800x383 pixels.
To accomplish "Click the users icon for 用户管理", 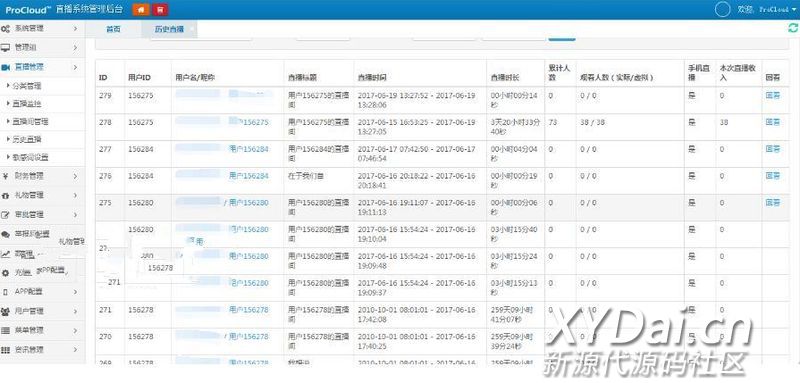I will pyautogui.click(x=6, y=312).
